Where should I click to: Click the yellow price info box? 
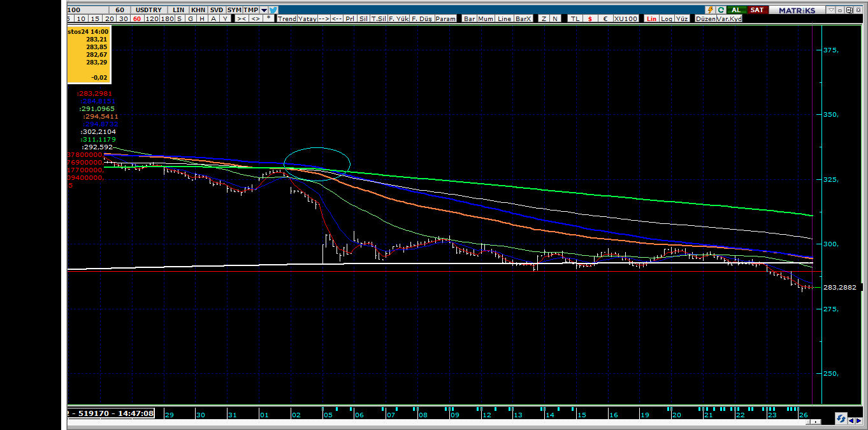pyautogui.click(x=89, y=55)
